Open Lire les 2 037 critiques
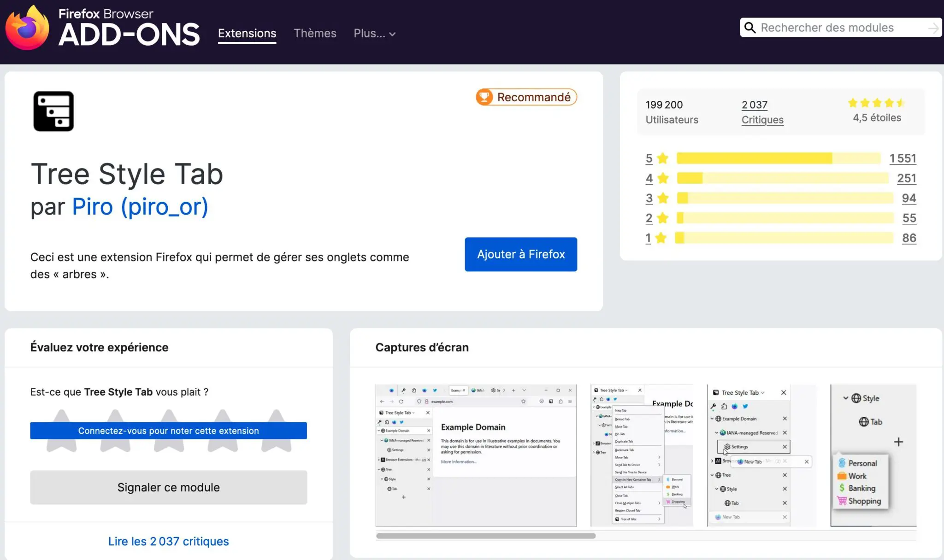This screenshot has width=944, height=560. (x=168, y=541)
